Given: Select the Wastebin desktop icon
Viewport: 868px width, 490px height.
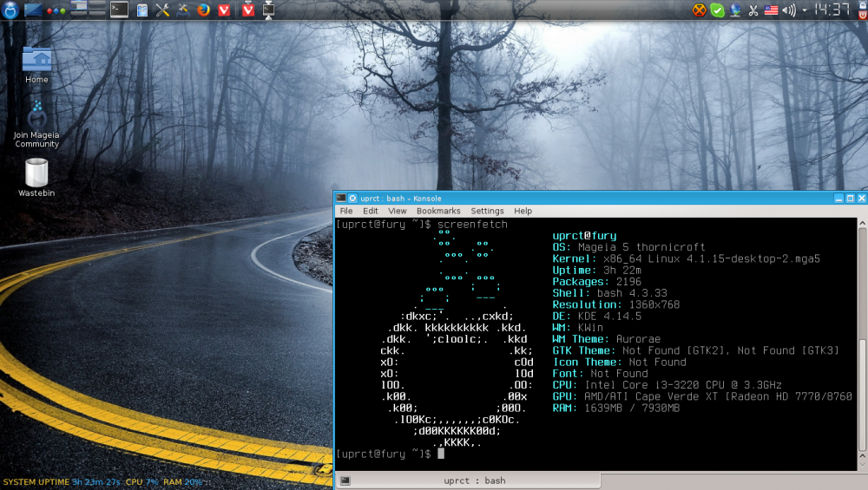Looking at the screenshot, I should click(36, 178).
